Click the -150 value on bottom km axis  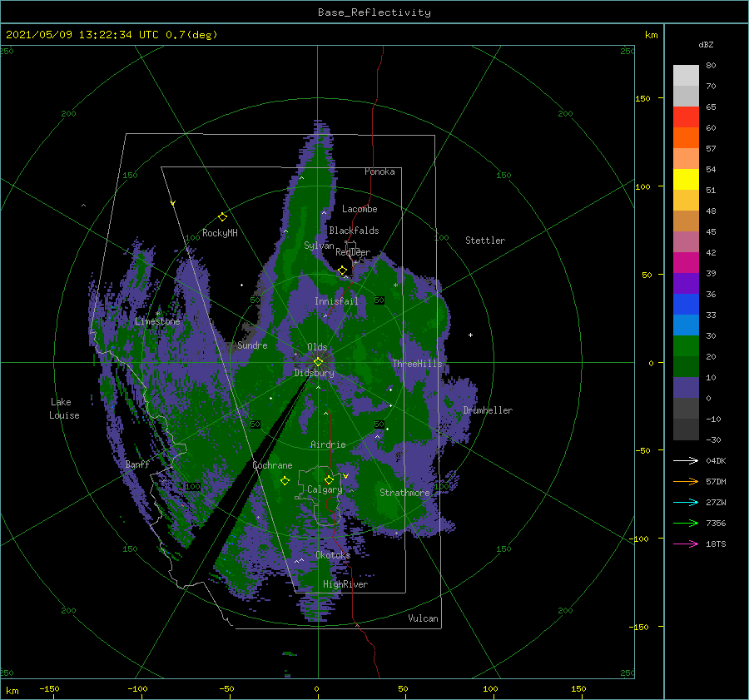[49, 688]
